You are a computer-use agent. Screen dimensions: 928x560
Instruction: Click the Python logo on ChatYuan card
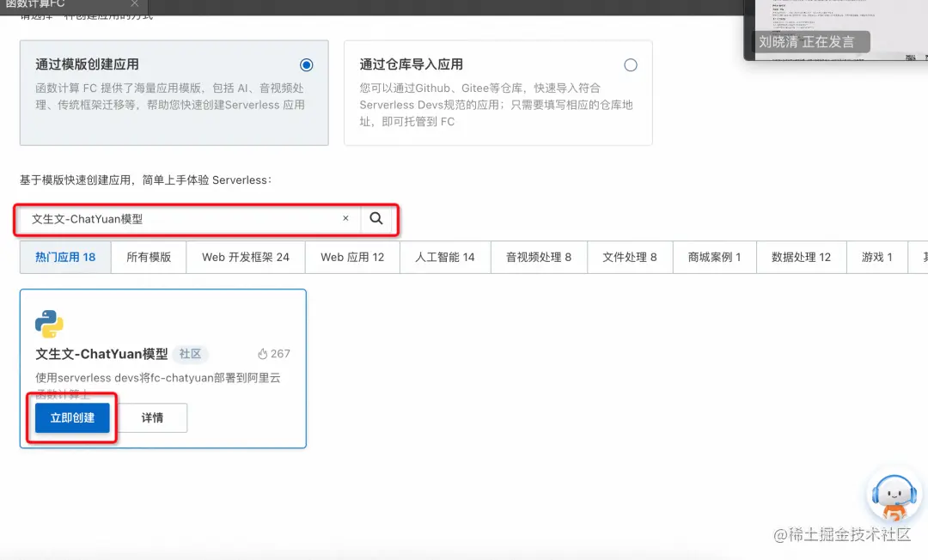point(49,324)
